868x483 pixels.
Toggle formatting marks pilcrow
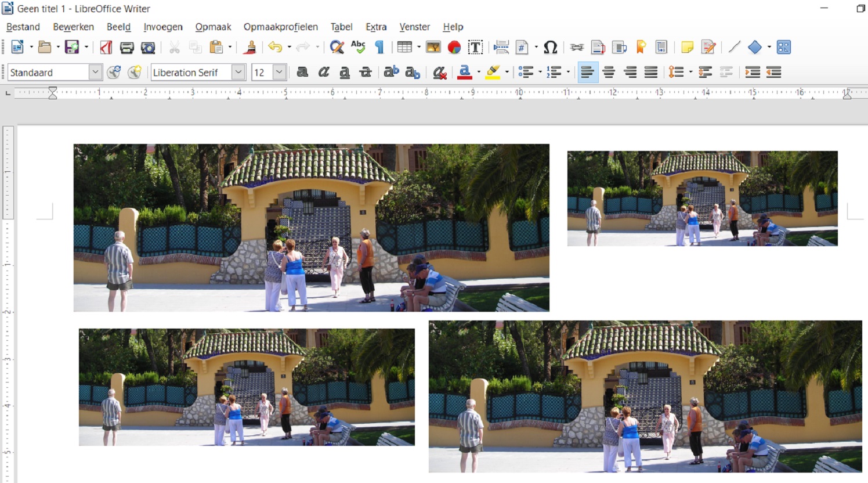379,48
